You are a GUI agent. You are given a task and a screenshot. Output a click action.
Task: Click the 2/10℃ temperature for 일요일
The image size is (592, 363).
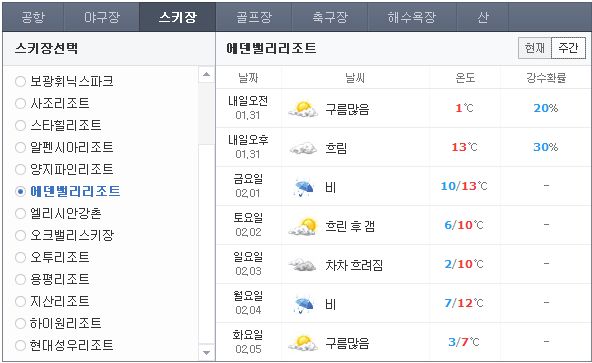point(464,264)
